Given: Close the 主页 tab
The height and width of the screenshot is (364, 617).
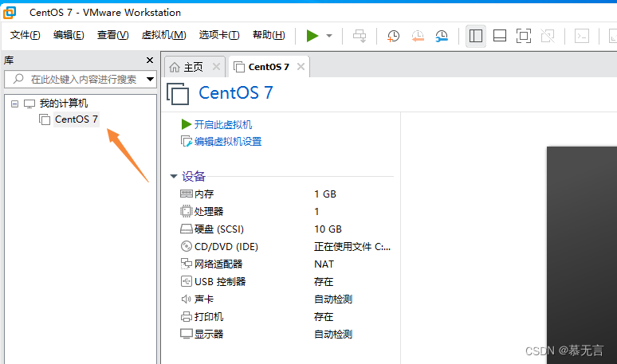Looking at the screenshot, I should 216,67.
